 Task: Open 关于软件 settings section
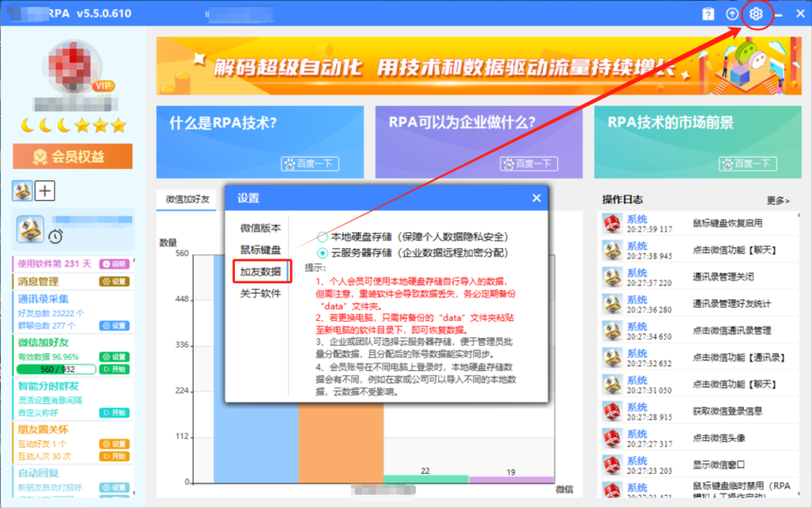point(260,293)
